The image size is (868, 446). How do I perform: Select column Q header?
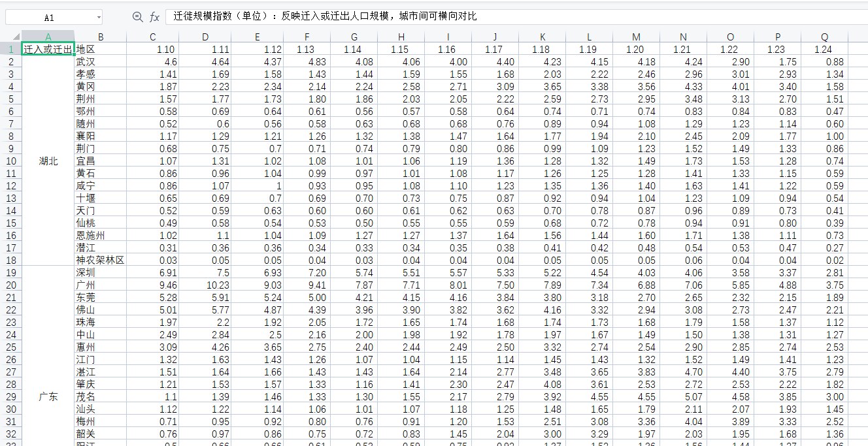[825, 37]
